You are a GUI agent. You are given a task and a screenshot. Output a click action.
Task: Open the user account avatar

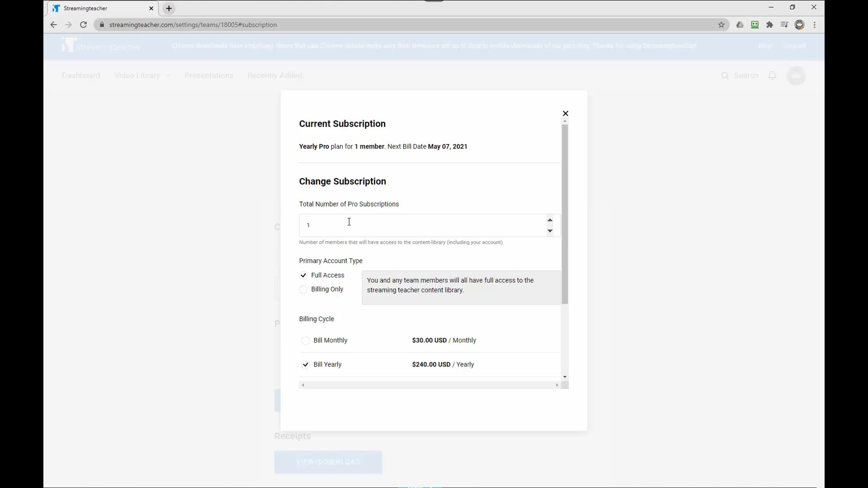coord(796,75)
